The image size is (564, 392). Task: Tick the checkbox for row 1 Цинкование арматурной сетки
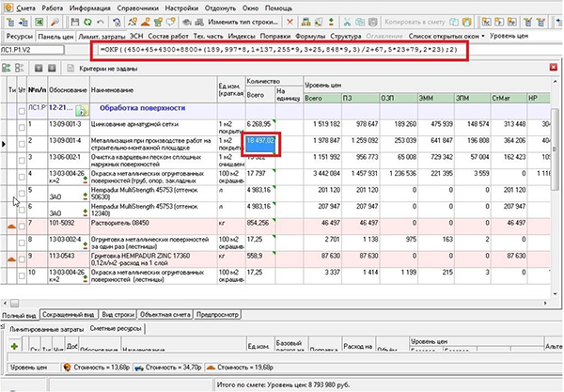point(22,128)
